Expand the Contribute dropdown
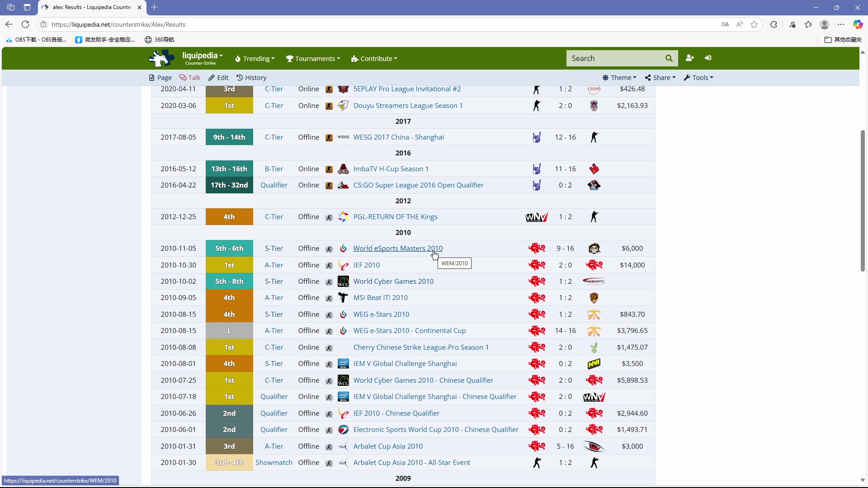Viewport: 868px width, 488px height. 374,59
